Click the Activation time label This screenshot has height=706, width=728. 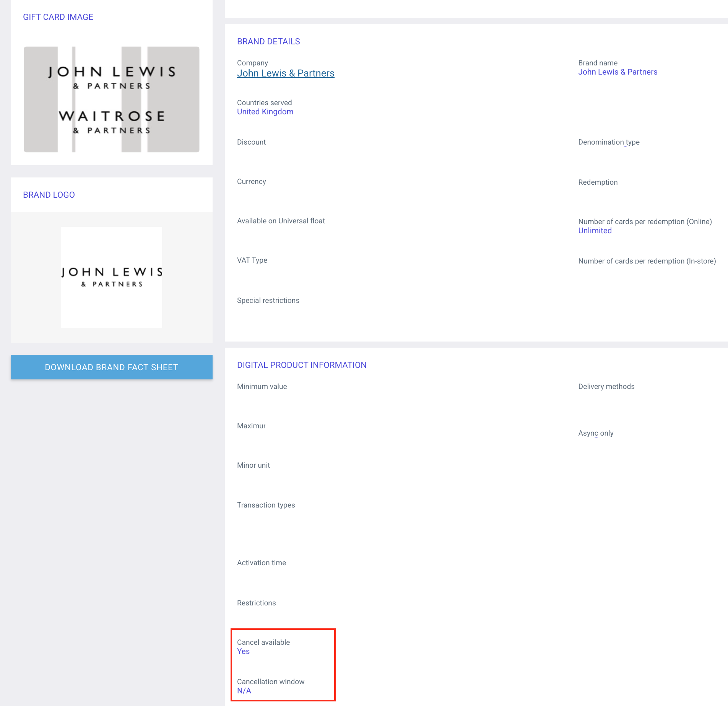262,563
